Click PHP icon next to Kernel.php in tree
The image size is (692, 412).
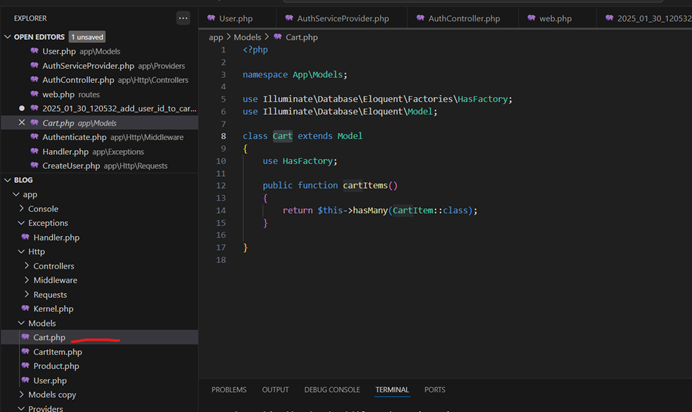coord(24,309)
